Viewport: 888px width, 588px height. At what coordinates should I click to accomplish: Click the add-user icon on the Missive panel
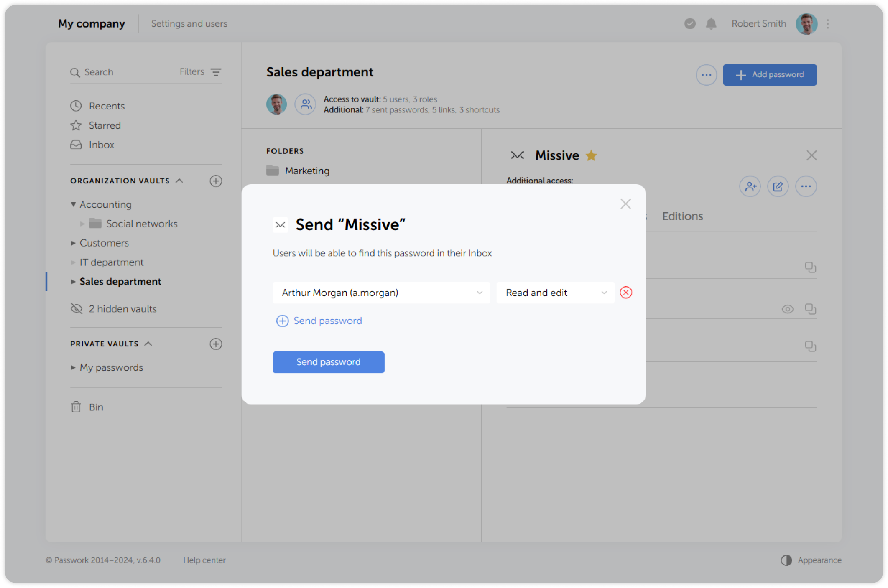[750, 186]
